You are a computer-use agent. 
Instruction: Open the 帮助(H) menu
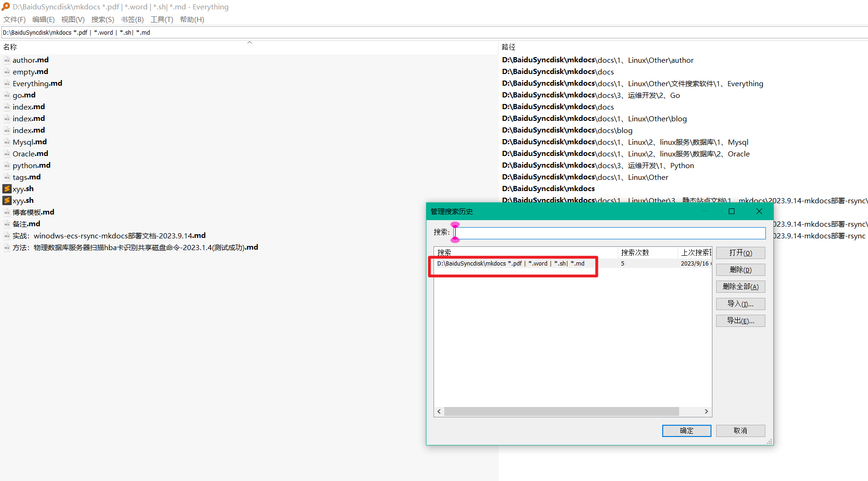click(192, 20)
